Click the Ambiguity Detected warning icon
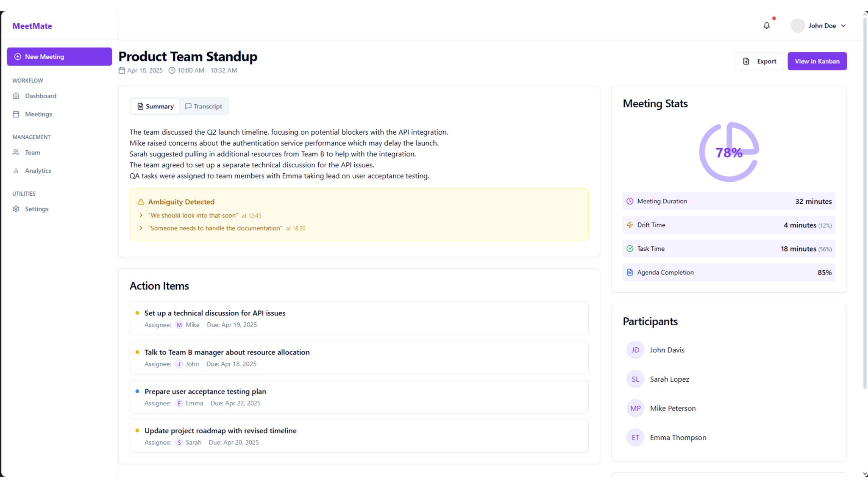The width and height of the screenshot is (868, 488). click(x=141, y=202)
